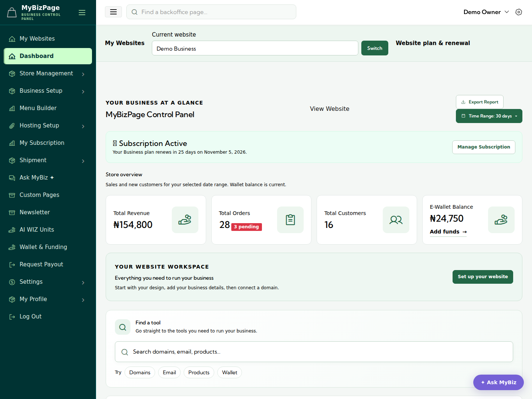Click the Newsletter icon in sidebar
The height and width of the screenshot is (399, 532).
pyautogui.click(x=12, y=212)
